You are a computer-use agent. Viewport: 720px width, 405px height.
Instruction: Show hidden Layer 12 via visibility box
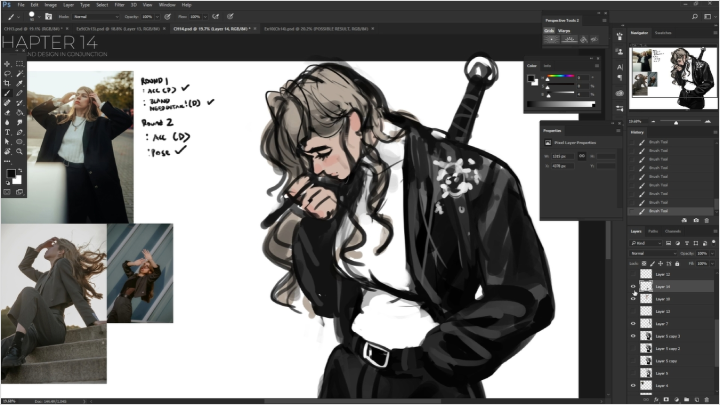click(633, 274)
